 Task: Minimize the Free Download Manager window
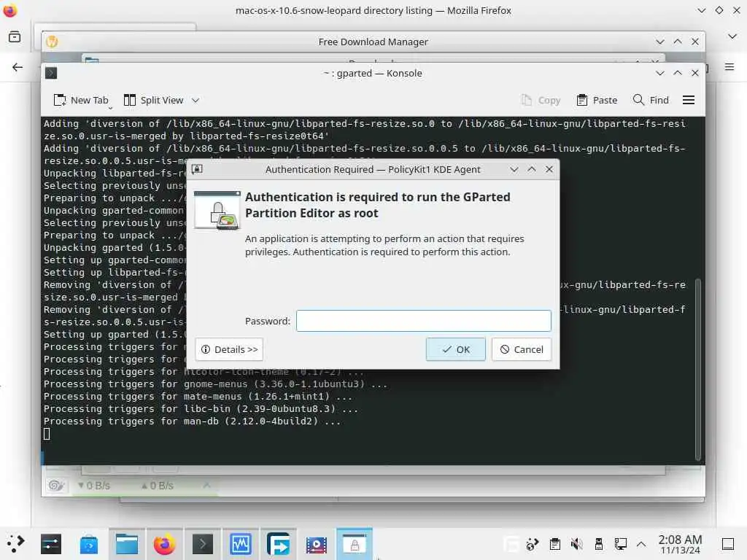pyautogui.click(x=659, y=42)
